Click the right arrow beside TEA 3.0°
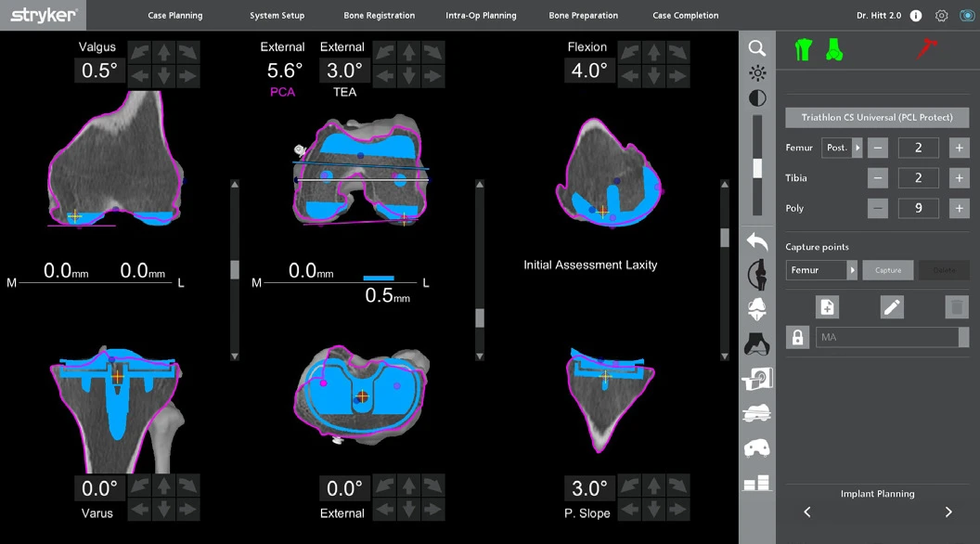The height and width of the screenshot is (544, 980). pos(432,76)
